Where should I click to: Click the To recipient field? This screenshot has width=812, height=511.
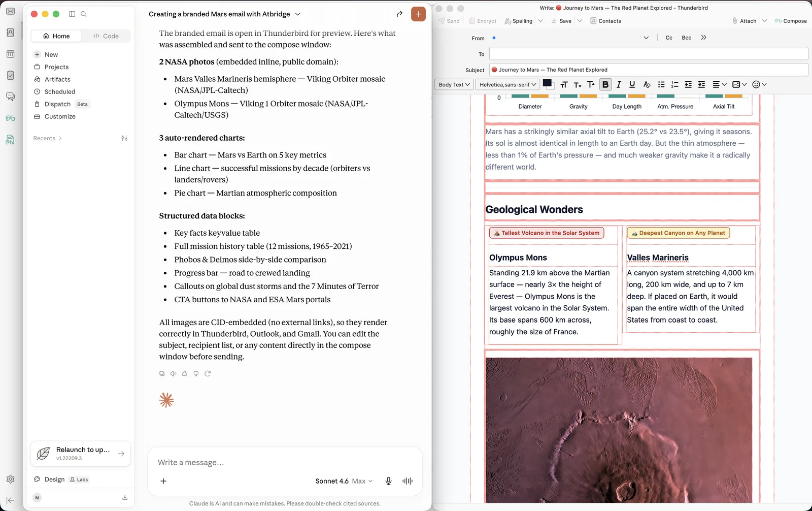pyautogui.click(x=649, y=54)
